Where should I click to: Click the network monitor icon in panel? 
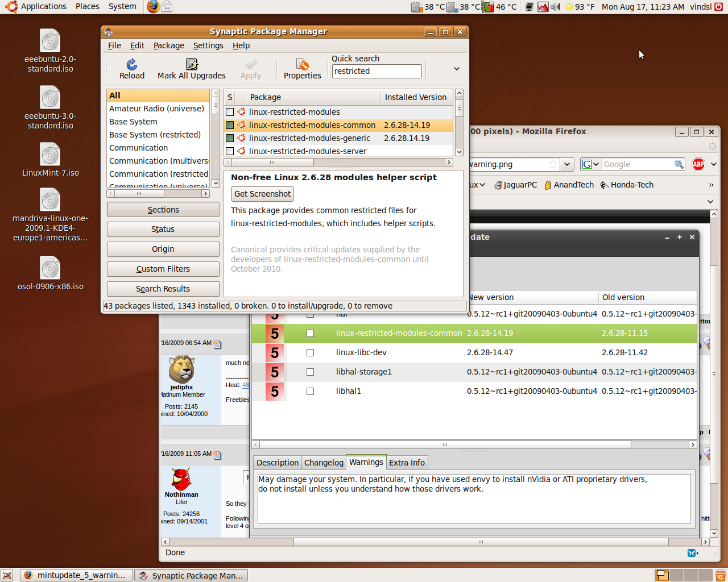[x=530, y=7]
